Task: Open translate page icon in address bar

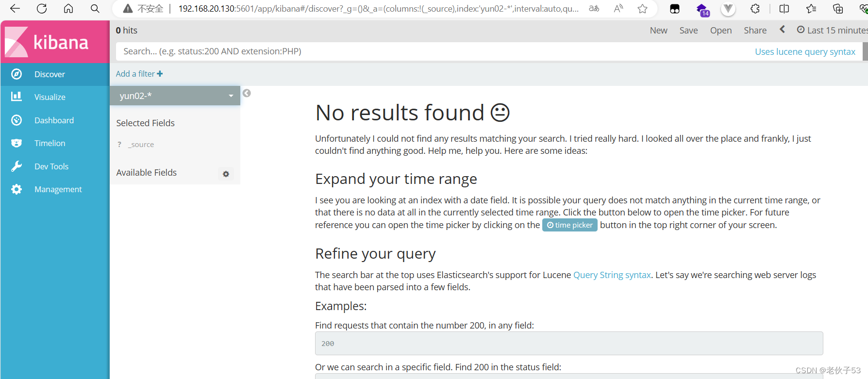Action: [x=594, y=9]
